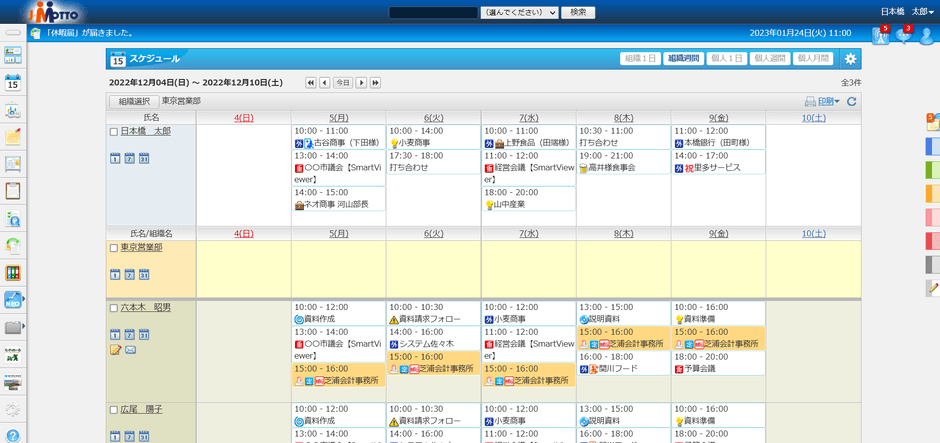Click the 今日 button to show today

pyautogui.click(x=342, y=83)
